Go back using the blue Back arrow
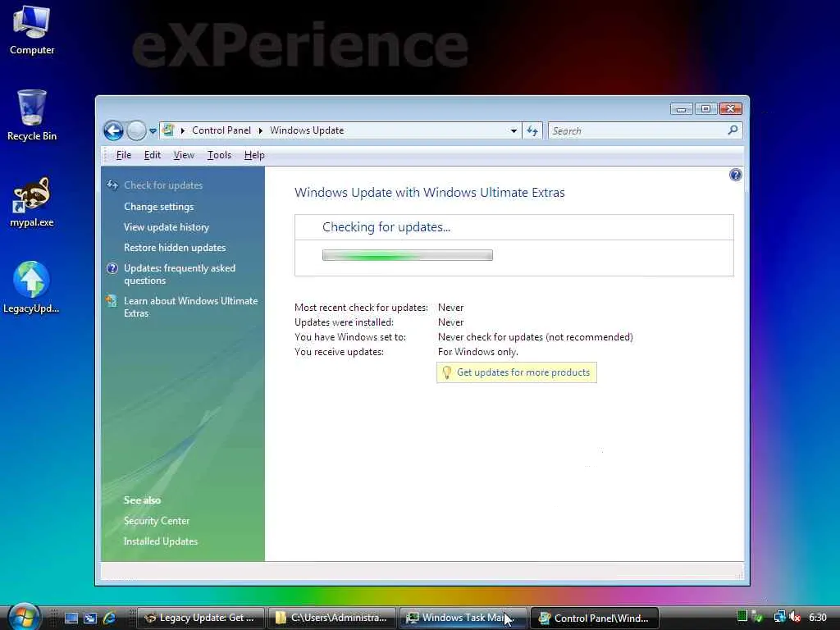 click(113, 130)
